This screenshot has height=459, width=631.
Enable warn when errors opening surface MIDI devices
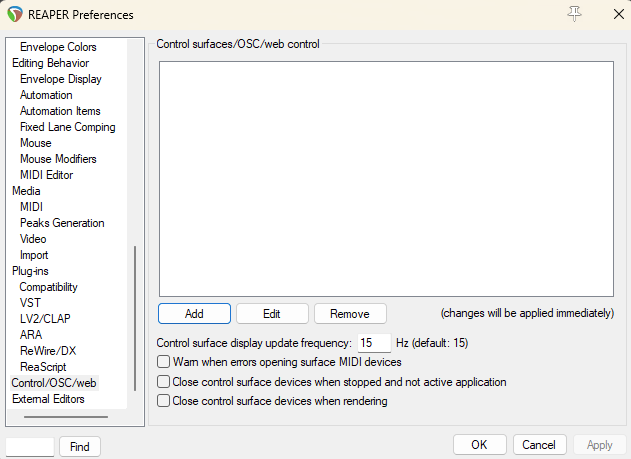click(163, 362)
